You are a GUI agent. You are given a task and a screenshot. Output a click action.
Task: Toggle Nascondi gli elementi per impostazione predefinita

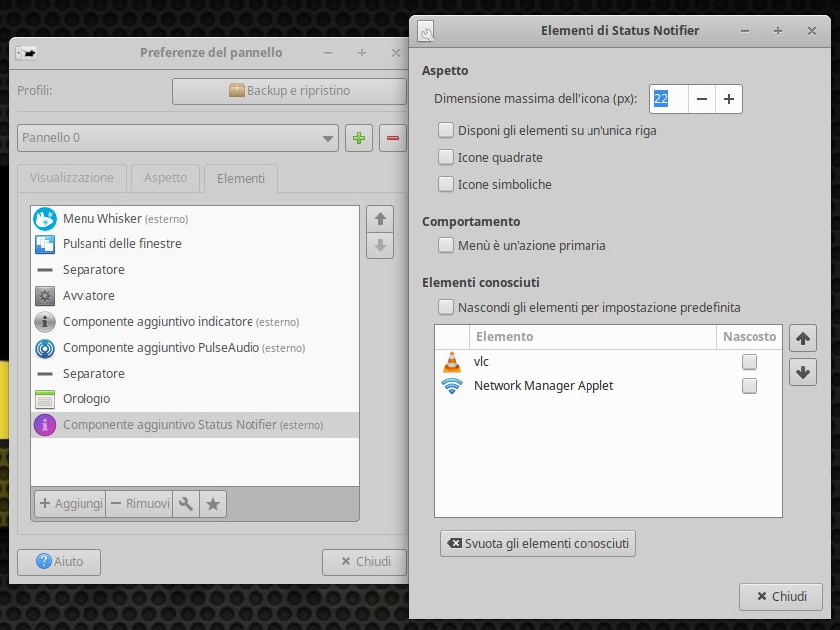pyautogui.click(x=446, y=307)
